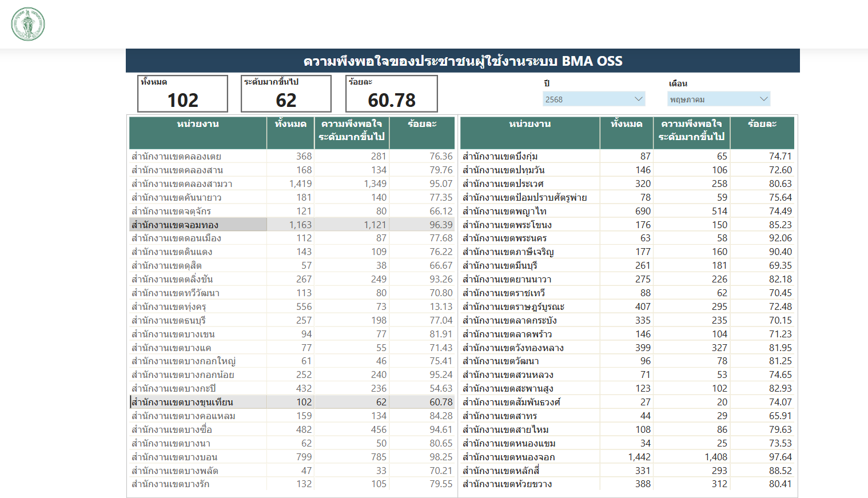Image resolution: width=868 pixels, height=498 pixels.
Task: Sort left table by ทั้งหมด header
Action: pos(290,133)
